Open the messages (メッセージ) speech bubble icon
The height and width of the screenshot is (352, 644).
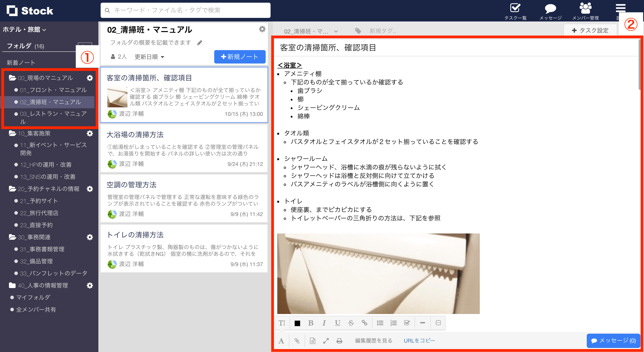coord(550,11)
